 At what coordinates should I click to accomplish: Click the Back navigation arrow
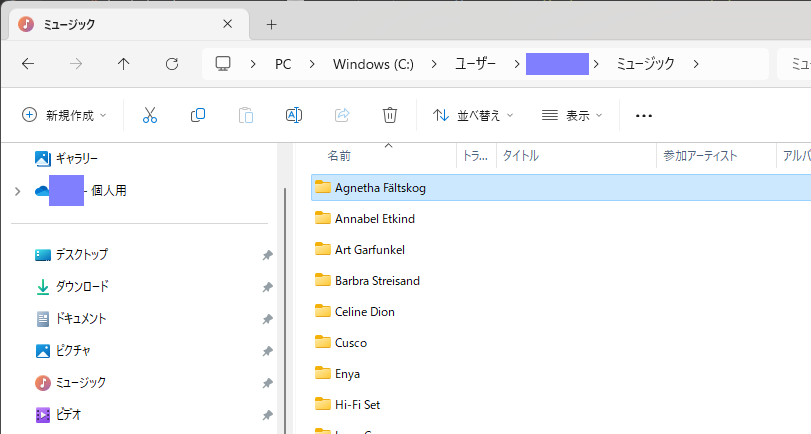(x=28, y=64)
